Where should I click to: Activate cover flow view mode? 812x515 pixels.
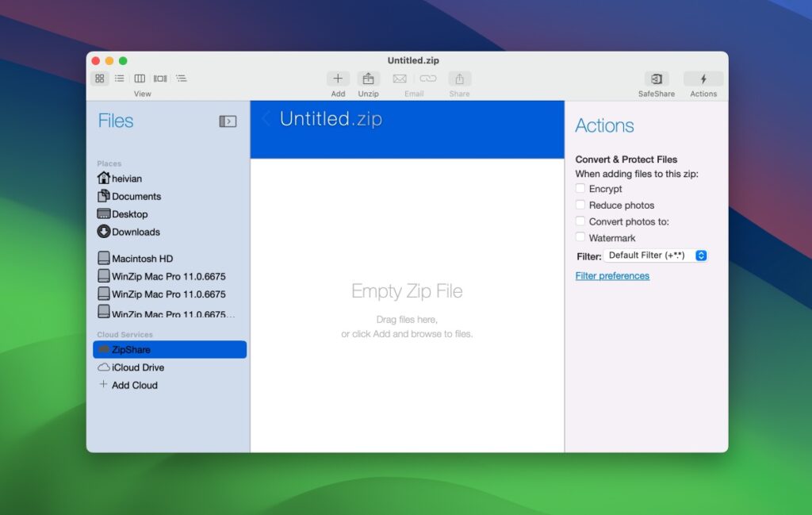click(x=160, y=78)
